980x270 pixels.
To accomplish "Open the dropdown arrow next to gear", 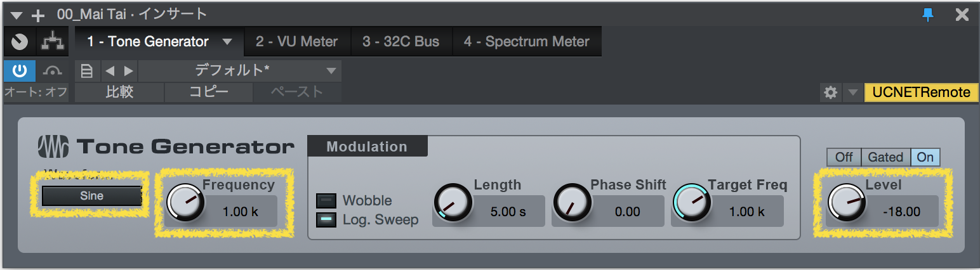I will [x=852, y=93].
